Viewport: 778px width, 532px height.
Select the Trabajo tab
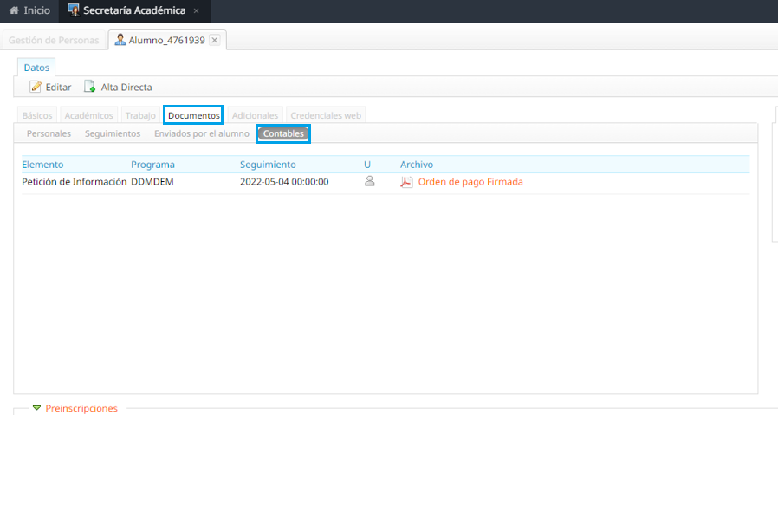click(x=139, y=115)
